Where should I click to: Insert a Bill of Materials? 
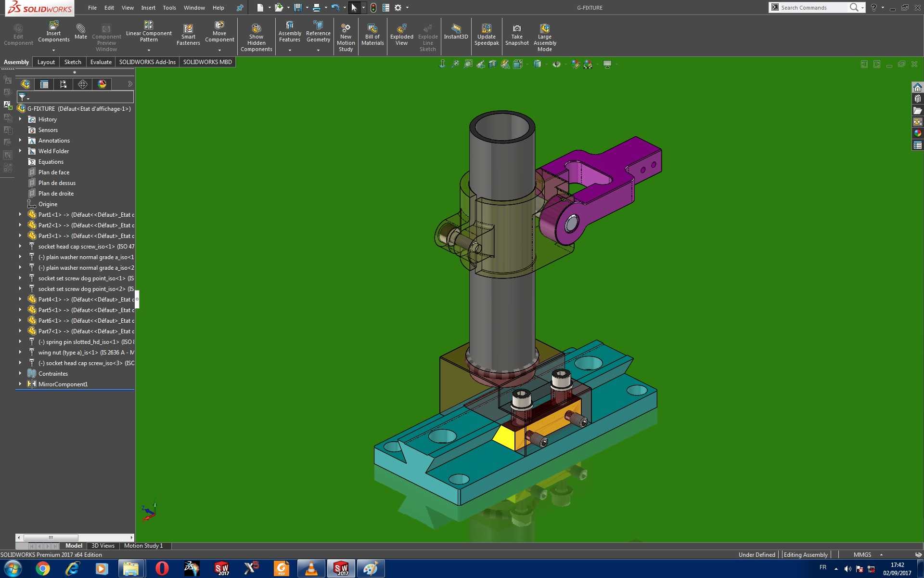(372, 34)
